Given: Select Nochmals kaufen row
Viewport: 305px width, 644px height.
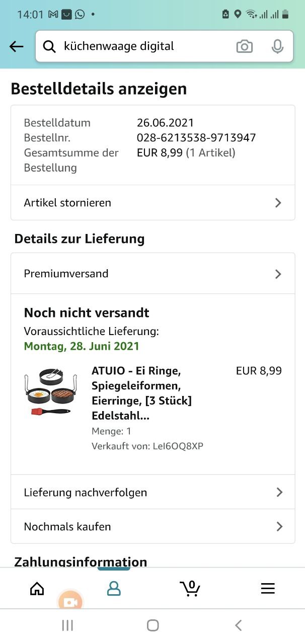Looking at the screenshot, I should tap(67, 526).
